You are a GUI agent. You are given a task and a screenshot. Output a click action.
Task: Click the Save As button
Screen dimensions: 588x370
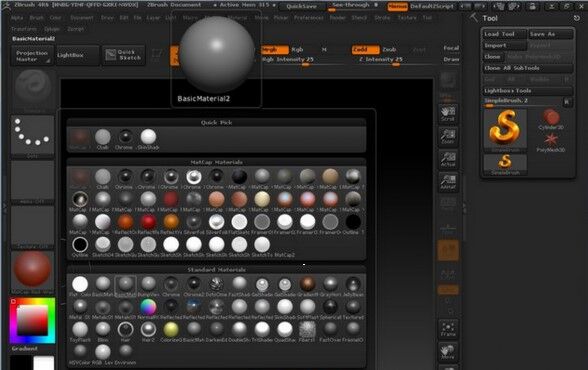pos(551,34)
